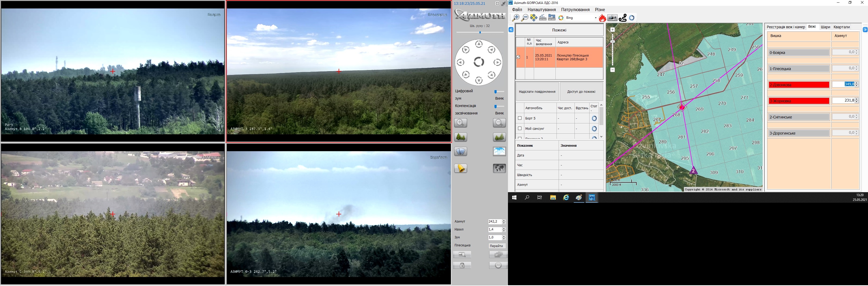Collapse the left panel blue chevron
Screen dimensions: 868x286
[511, 30]
